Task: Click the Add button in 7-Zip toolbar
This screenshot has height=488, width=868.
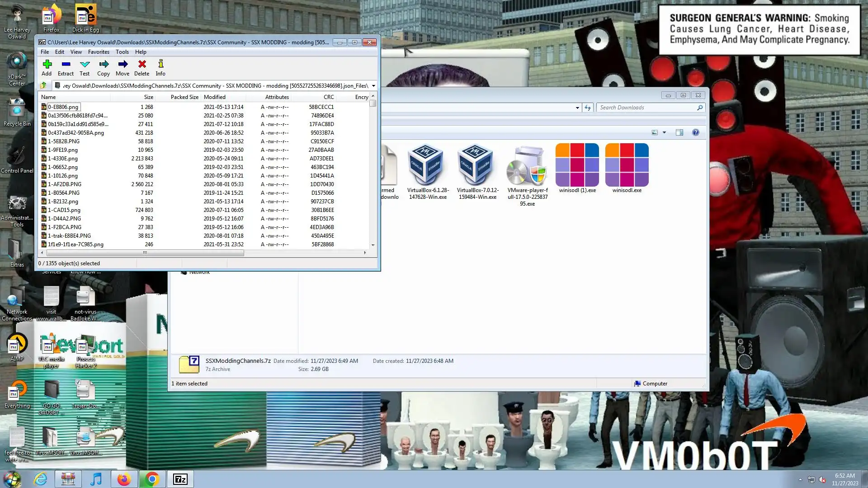Action: point(47,67)
